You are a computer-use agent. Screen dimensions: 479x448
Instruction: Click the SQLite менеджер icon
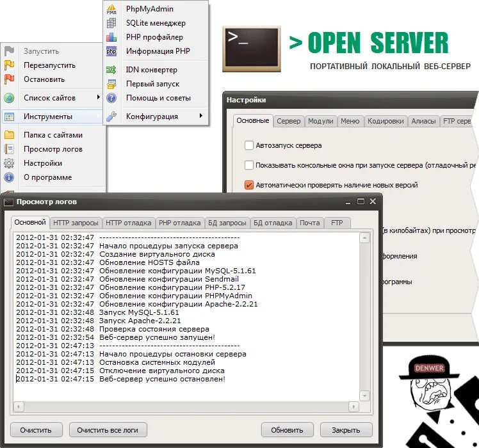point(111,23)
